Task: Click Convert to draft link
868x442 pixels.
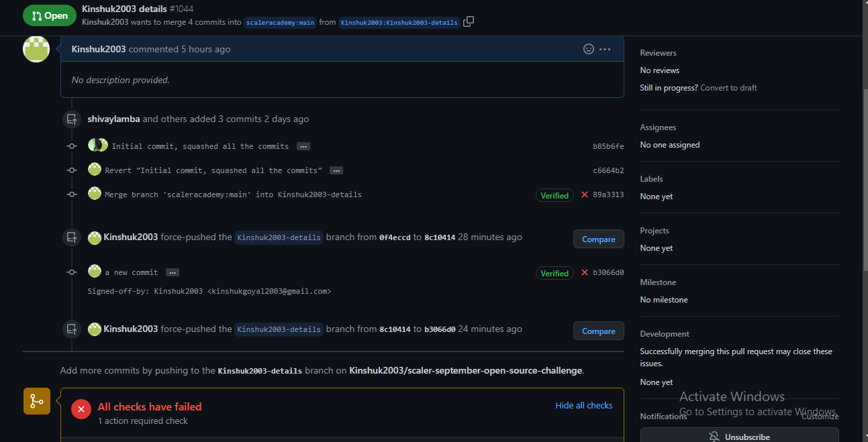Action: 728,88
